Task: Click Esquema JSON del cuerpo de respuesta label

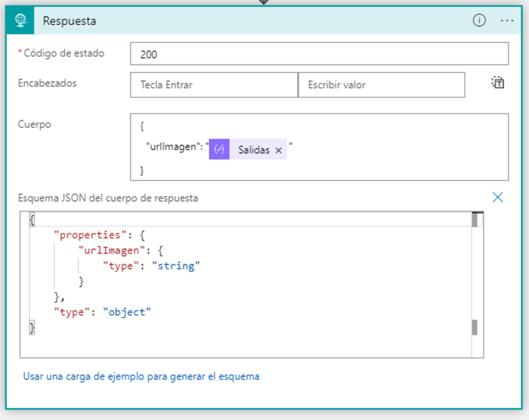Action: click(108, 198)
